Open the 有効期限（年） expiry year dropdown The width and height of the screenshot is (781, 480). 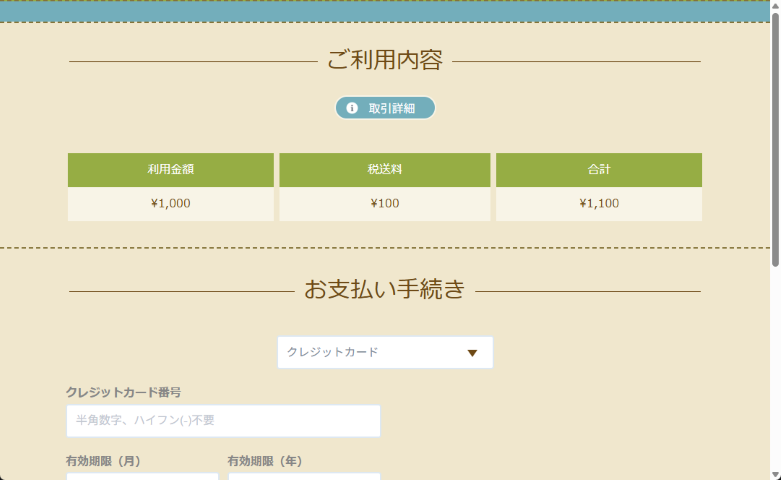point(304,476)
